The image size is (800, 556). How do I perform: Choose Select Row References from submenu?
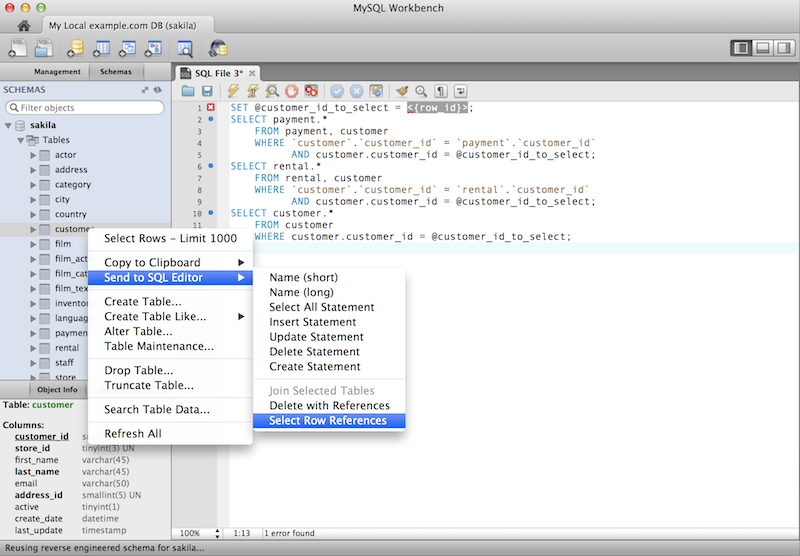point(327,421)
